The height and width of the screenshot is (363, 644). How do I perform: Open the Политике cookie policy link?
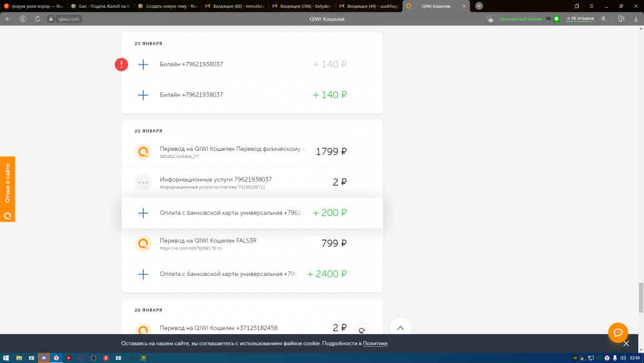click(375, 343)
